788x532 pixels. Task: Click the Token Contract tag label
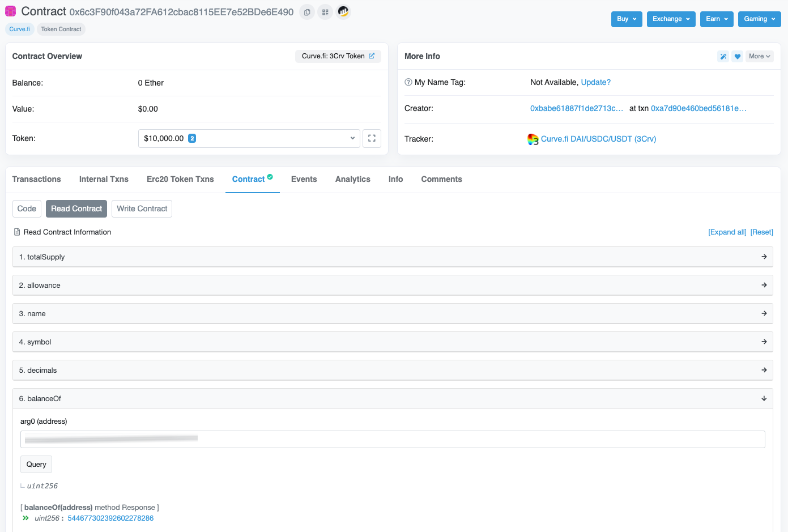[x=61, y=29]
